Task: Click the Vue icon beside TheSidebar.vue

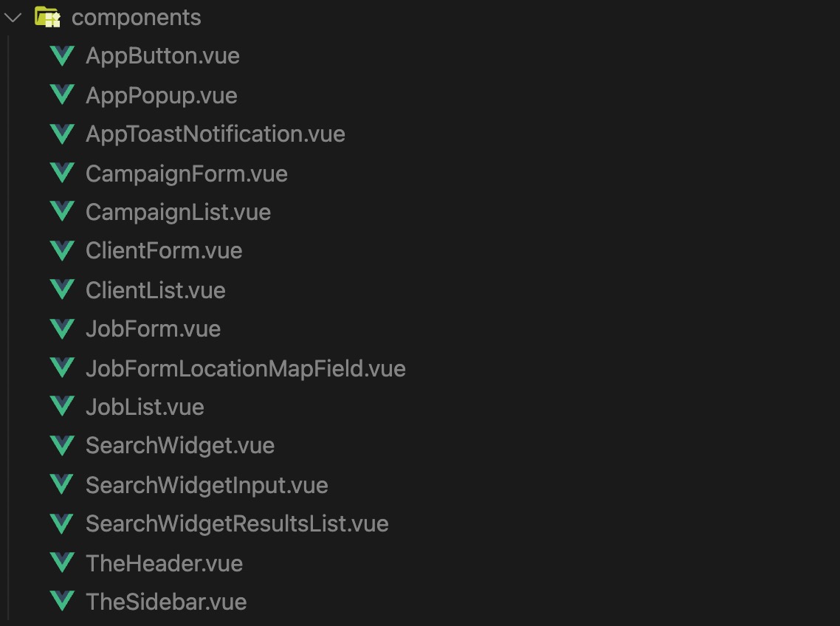Action: 62,601
